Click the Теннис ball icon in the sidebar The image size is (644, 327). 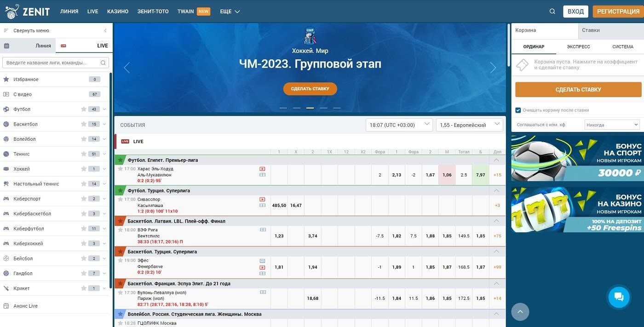(x=6, y=154)
